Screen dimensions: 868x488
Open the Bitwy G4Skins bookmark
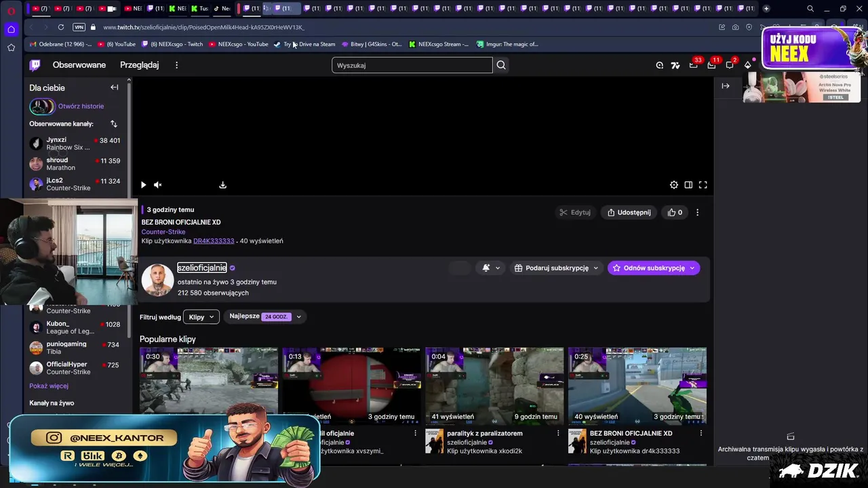(x=372, y=44)
